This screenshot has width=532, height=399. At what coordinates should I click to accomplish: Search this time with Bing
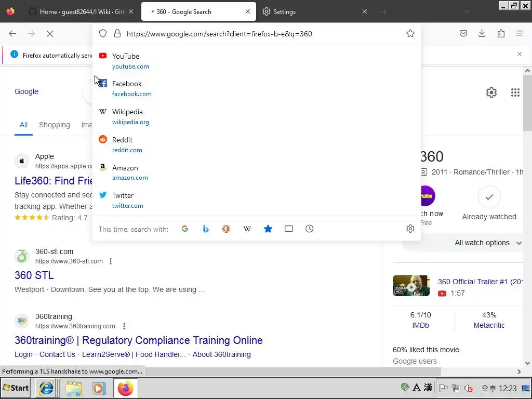tap(206, 229)
